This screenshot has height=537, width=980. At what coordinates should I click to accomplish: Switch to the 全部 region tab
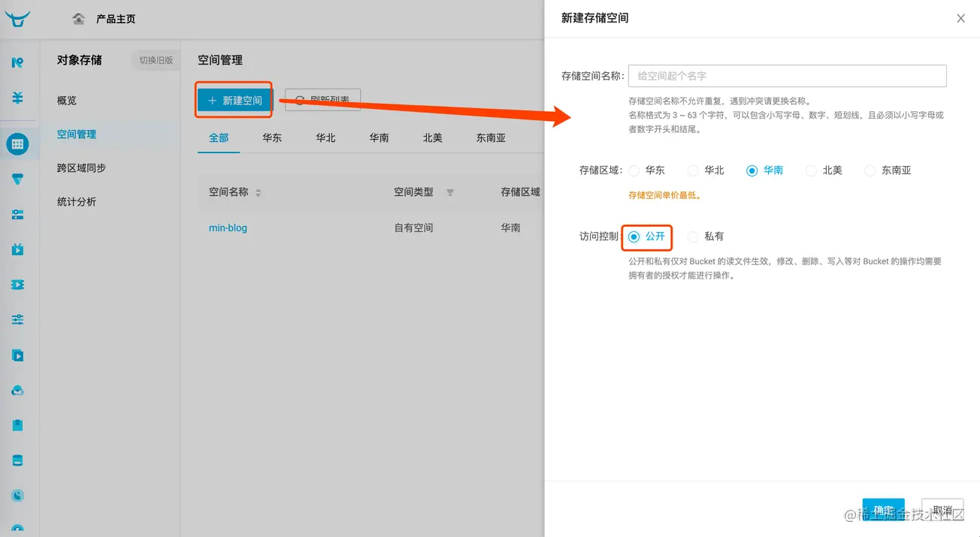point(219,138)
